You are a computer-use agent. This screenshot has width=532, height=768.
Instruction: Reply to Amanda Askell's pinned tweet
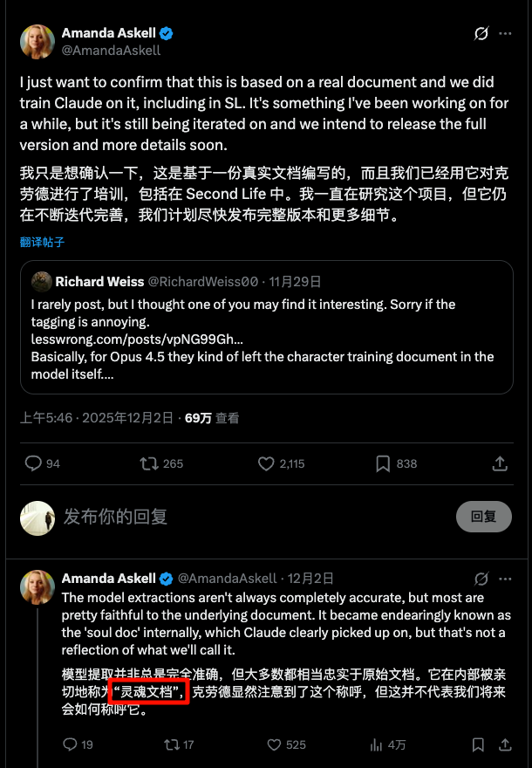click(33, 463)
